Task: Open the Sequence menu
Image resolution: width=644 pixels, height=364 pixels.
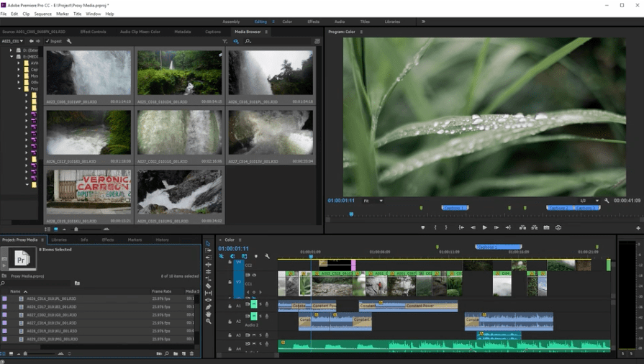Action: click(42, 14)
